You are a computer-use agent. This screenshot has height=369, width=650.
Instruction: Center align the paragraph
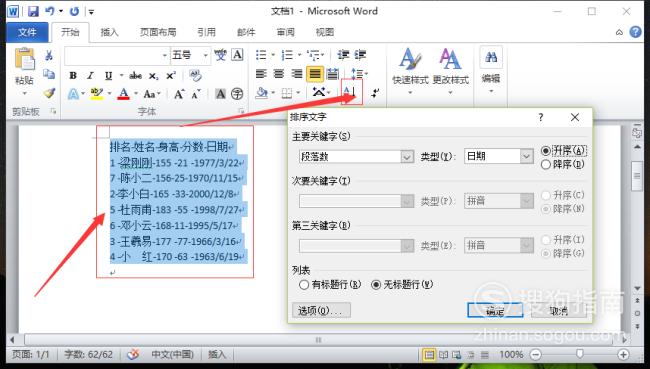pyautogui.click(x=279, y=74)
